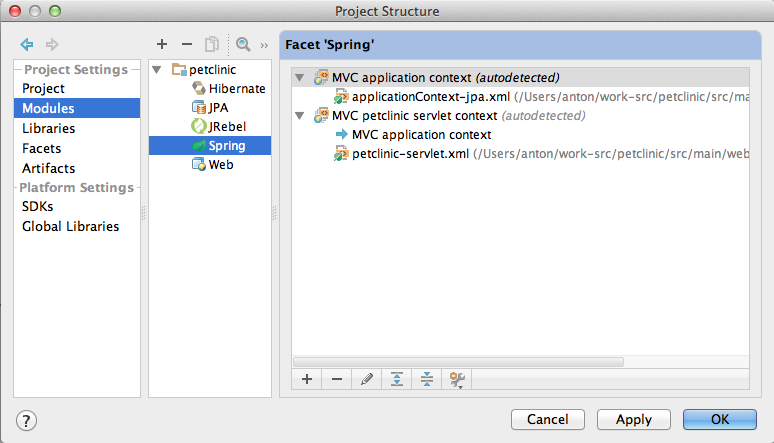Add a new Spring context with the plus button
Screen dimensions: 774x443
(307, 379)
